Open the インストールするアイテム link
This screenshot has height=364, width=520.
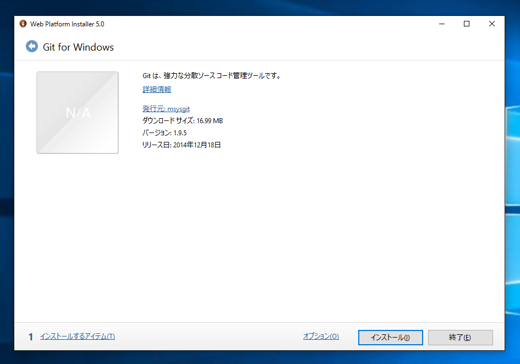point(78,336)
